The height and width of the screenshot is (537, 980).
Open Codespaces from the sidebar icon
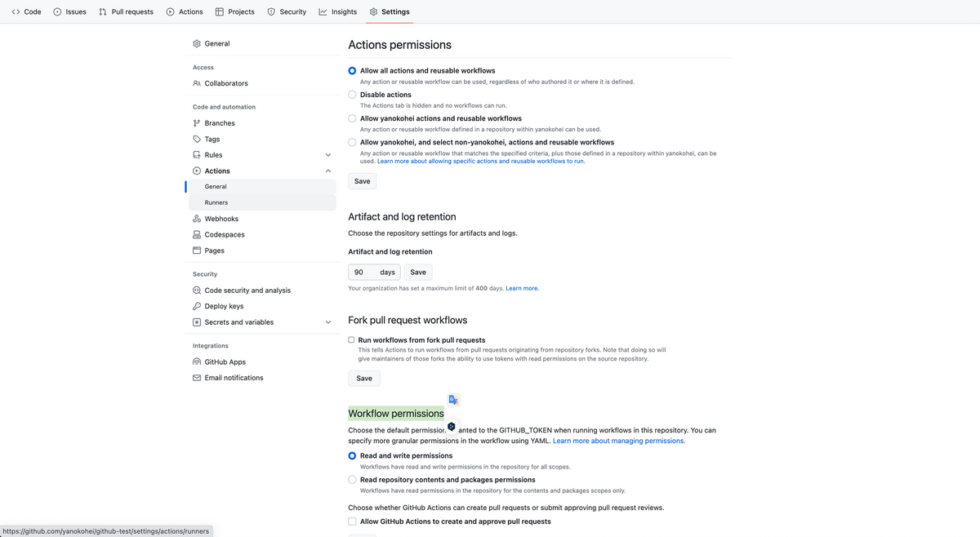coord(196,234)
